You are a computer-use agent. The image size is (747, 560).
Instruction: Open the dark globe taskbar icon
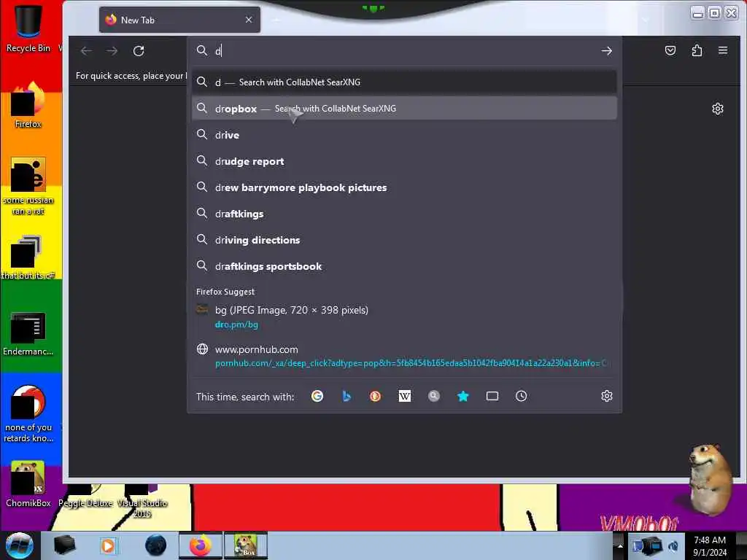155,545
